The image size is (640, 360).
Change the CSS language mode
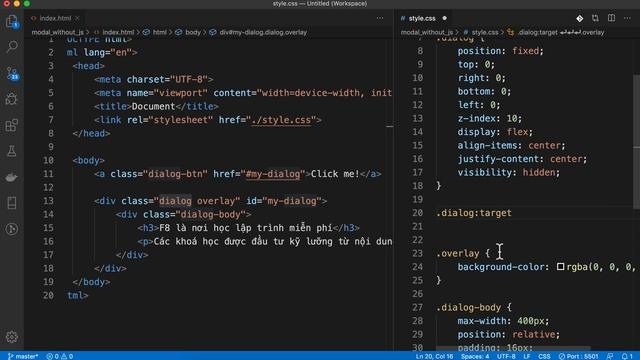click(544, 356)
